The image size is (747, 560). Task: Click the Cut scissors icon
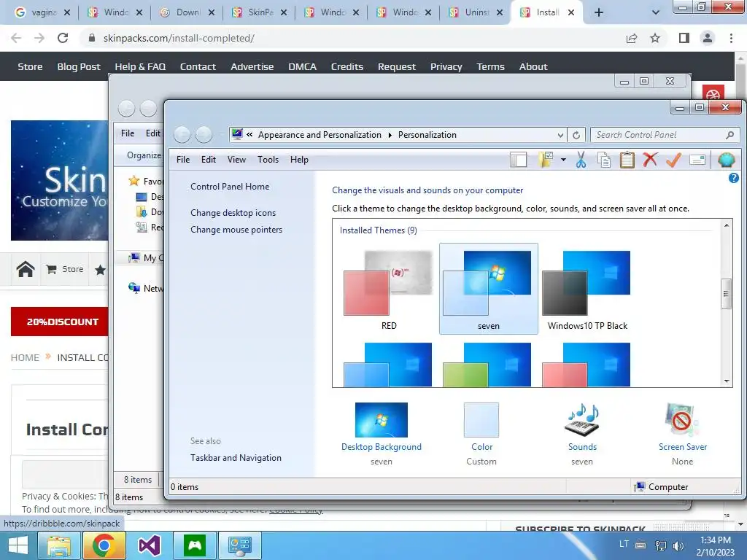click(581, 160)
